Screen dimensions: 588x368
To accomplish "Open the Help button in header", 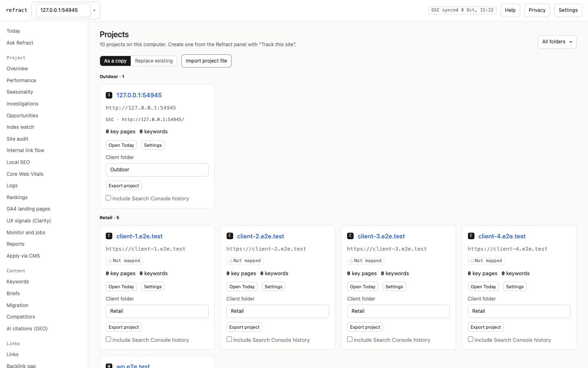I will coord(510,10).
